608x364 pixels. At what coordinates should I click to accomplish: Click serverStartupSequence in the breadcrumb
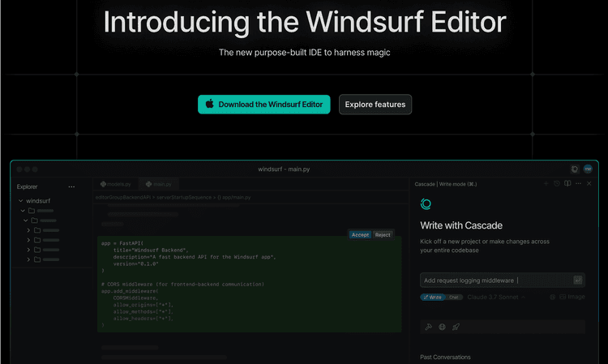tap(184, 197)
